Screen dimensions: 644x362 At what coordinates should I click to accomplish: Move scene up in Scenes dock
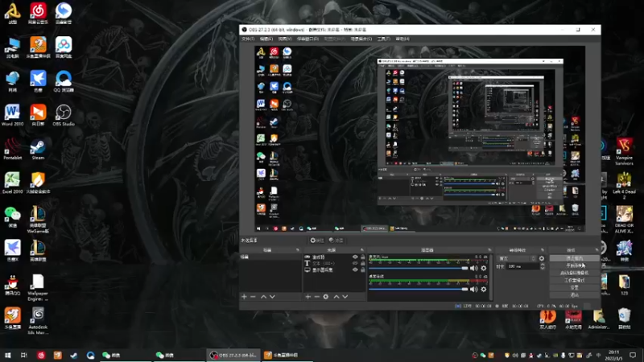click(264, 296)
